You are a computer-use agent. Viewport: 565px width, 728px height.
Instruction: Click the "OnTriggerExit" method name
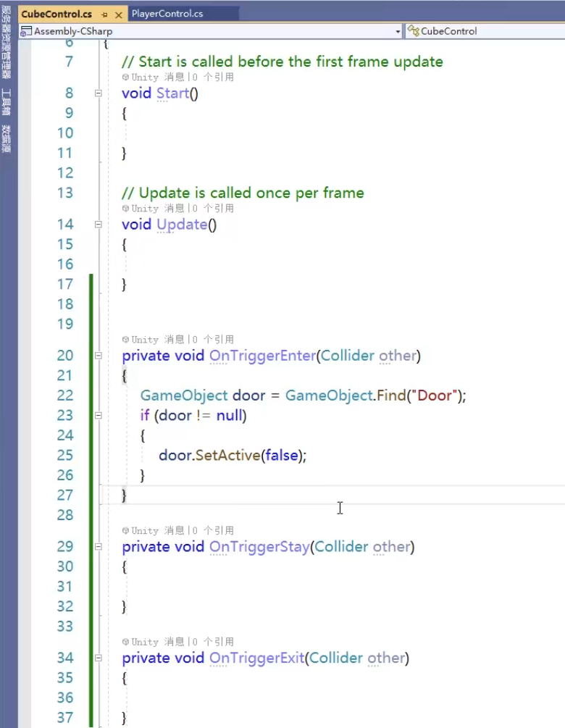(257, 658)
